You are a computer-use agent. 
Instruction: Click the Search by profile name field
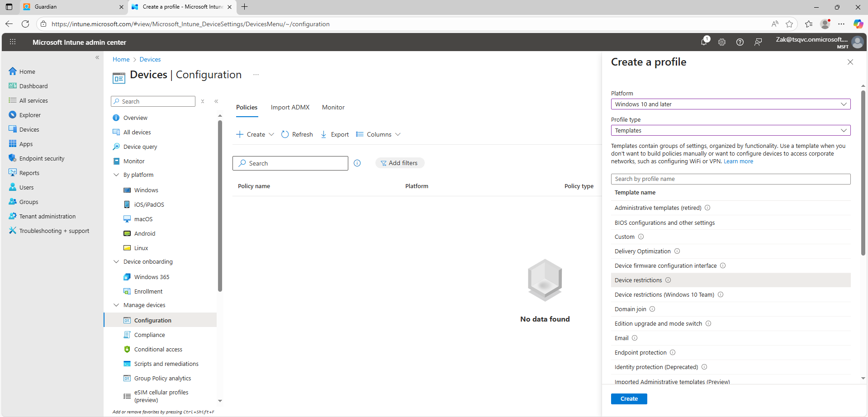(730, 179)
